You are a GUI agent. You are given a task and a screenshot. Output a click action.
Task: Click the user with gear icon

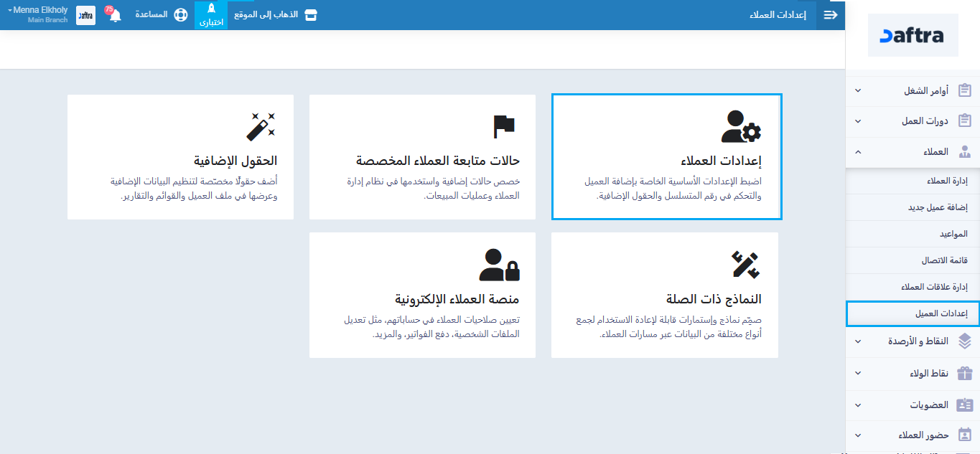741,126
